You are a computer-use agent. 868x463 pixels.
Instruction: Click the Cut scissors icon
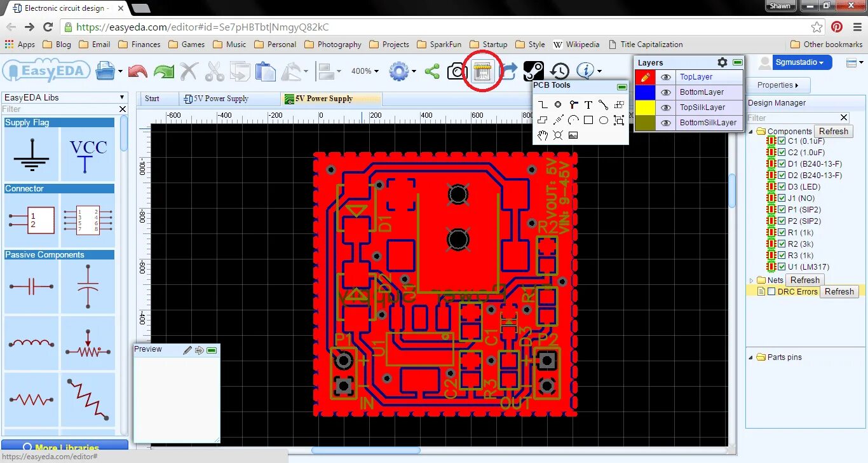tap(215, 71)
